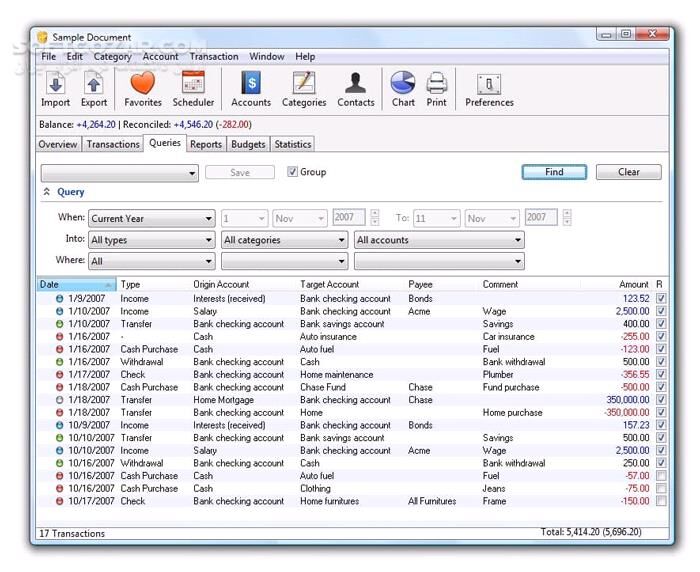Uncheck the Group checkbox

coord(293,172)
